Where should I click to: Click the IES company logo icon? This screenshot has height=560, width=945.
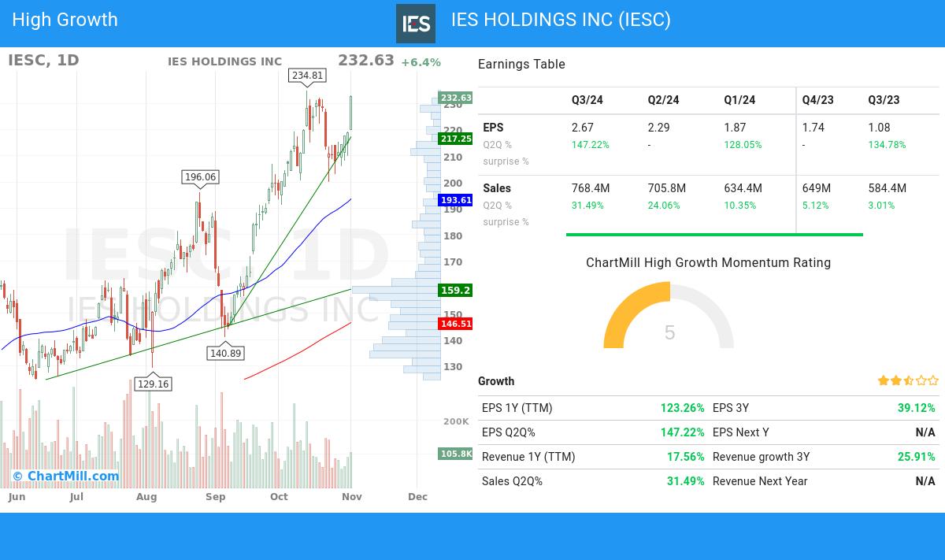[x=416, y=24]
